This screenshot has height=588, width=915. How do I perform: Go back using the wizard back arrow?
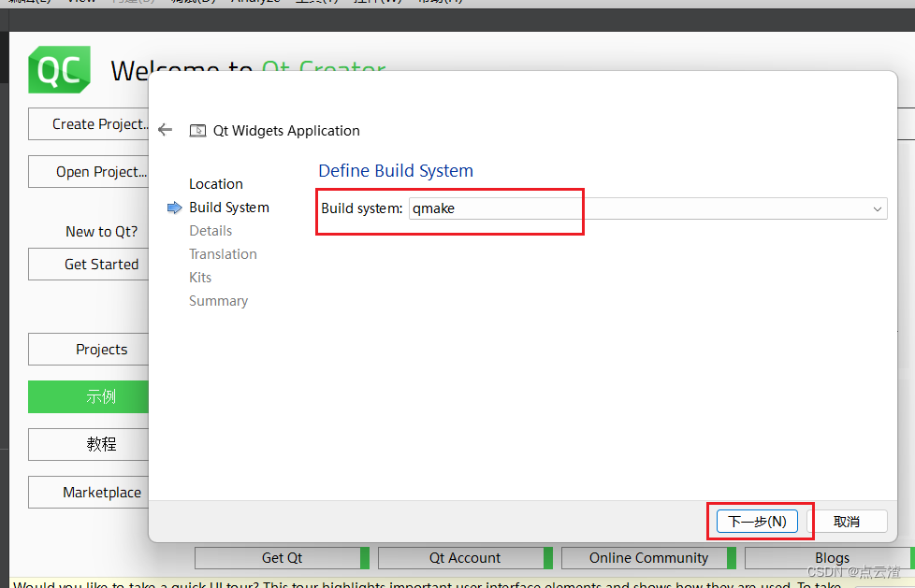coord(166,130)
